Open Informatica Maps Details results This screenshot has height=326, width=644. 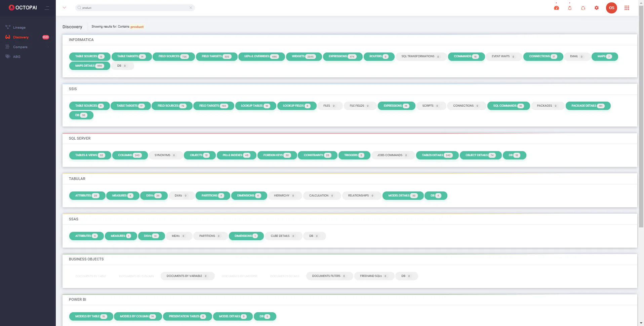pyautogui.click(x=90, y=66)
